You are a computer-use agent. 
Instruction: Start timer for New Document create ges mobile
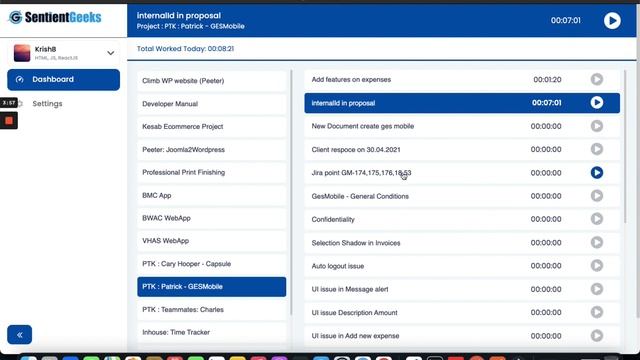point(597,126)
